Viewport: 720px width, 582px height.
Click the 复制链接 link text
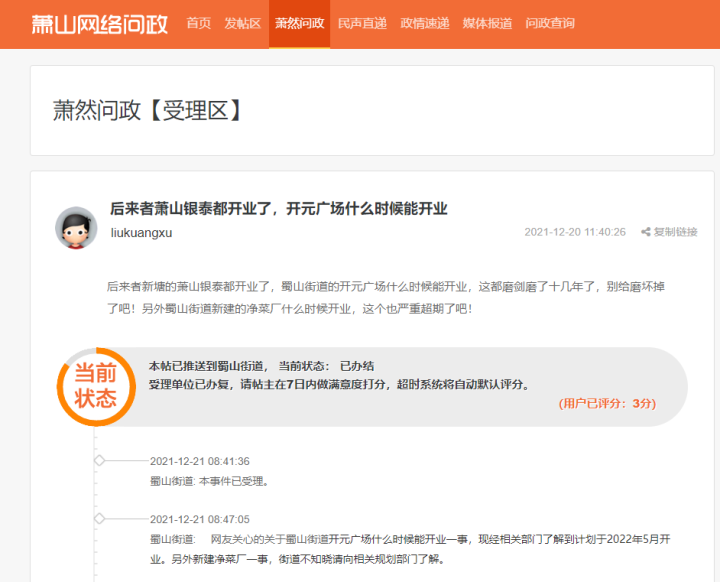click(675, 232)
